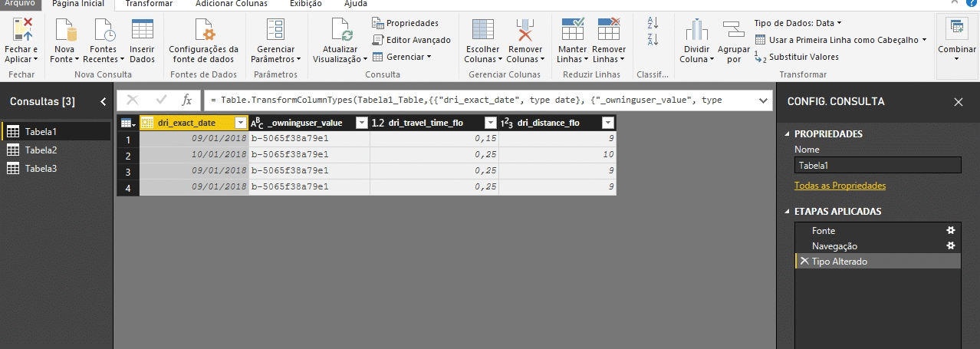
Task: Click the Agrupar por icon
Action: pos(734,29)
